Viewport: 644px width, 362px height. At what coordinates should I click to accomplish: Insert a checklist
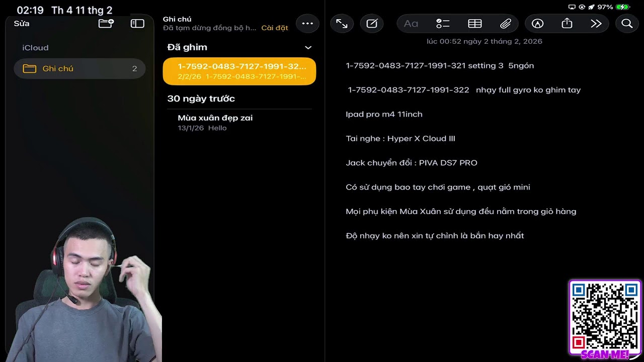pyautogui.click(x=443, y=24)
